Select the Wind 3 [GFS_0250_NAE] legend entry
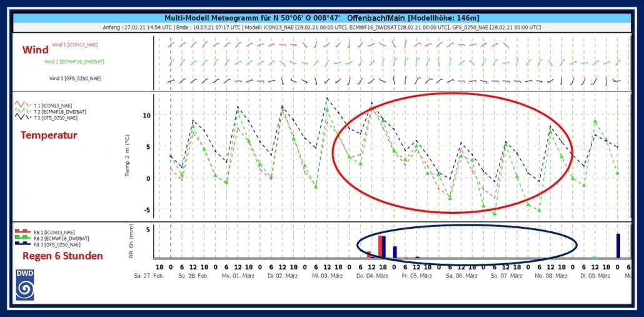 tap(74, 78)
